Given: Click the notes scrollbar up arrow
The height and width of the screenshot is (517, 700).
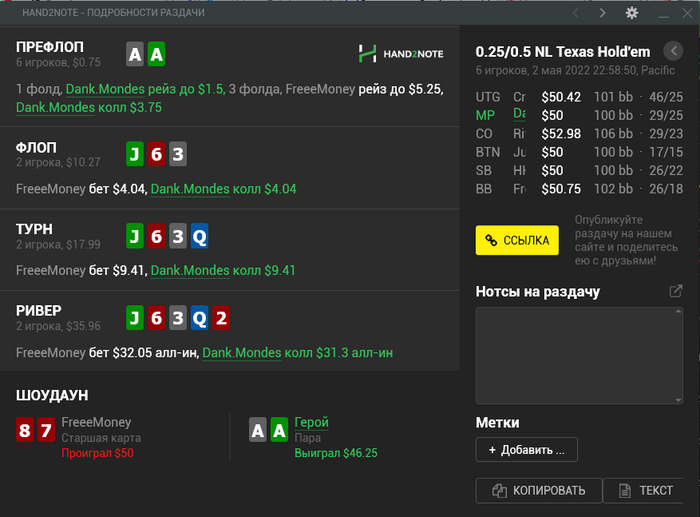Looking at the screenshot, I should click(x=679, y=311).
